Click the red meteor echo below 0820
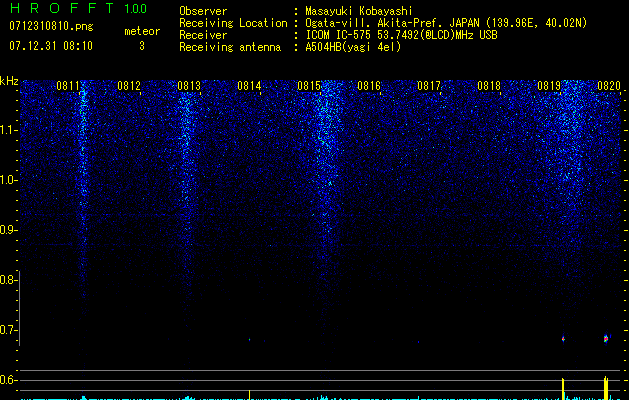Viewport: 629px width, 400px height. click(x=606, y=339)
